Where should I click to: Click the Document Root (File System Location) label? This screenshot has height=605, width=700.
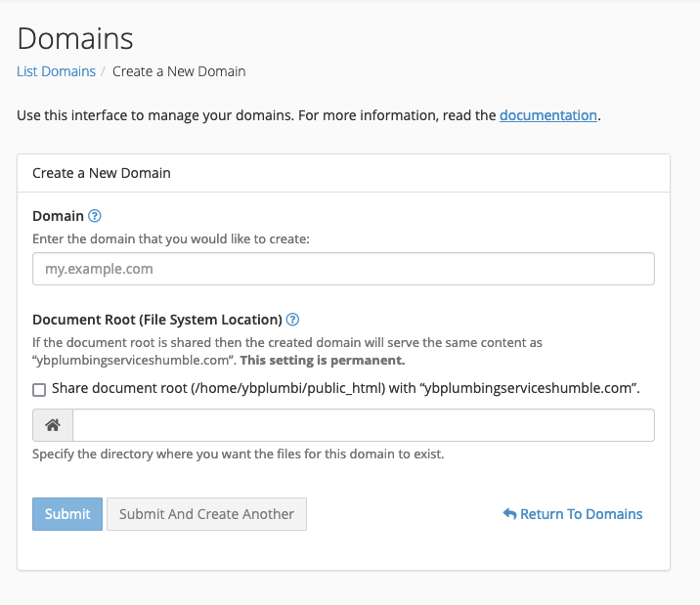tap(156, 320)
